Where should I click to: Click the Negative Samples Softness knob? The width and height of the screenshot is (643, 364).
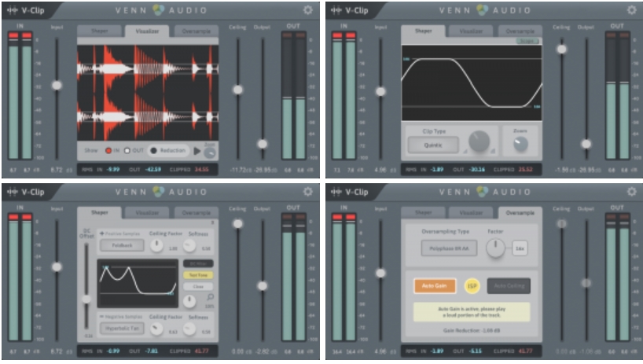click(189, 329)
